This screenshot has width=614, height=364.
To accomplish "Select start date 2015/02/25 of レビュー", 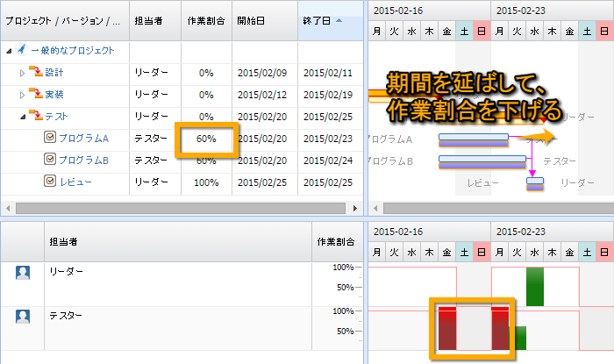I will coord(262,182).
